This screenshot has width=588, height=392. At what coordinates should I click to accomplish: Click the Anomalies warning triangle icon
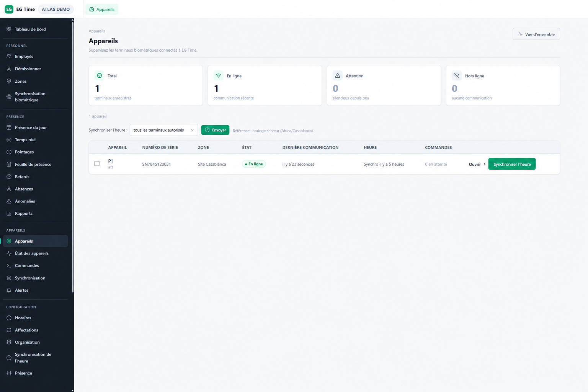tap(9, 201)
